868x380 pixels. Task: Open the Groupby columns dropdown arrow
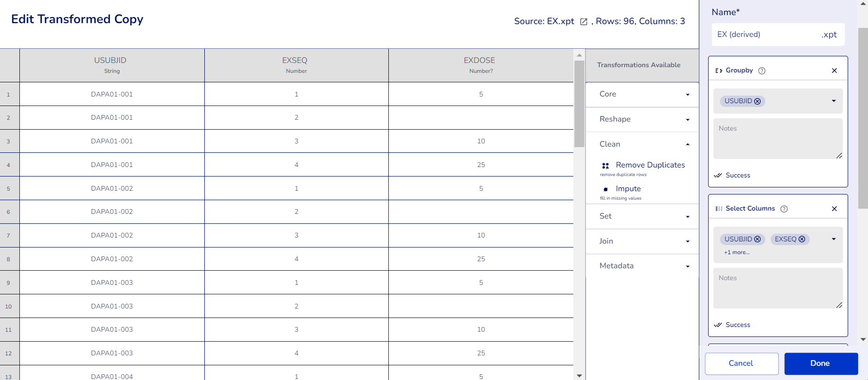tap(833, 101)
